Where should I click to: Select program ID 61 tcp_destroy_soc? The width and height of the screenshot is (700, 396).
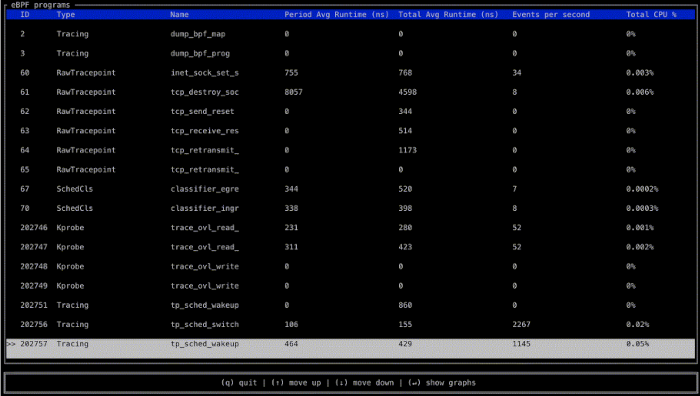coord(350,92)
